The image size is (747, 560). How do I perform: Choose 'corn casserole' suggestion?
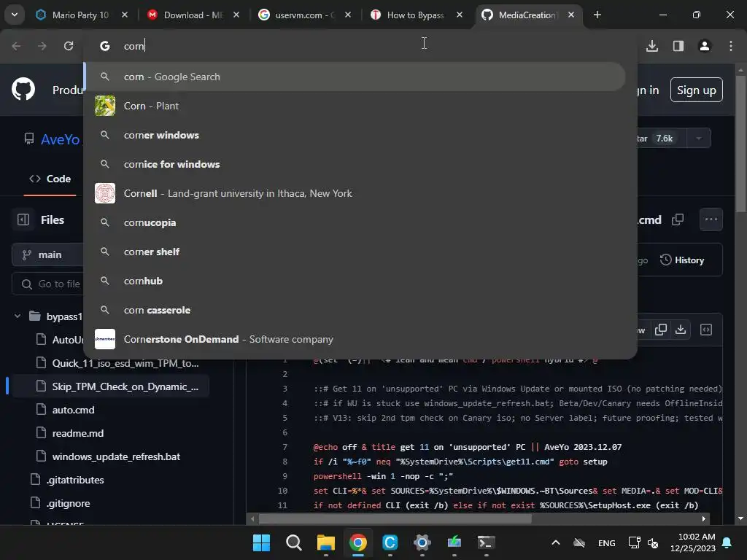[x=355, y=310]
